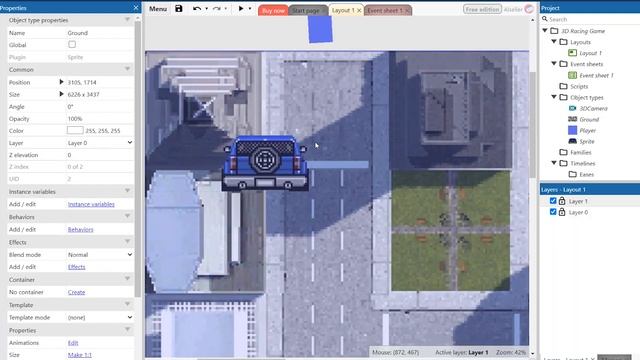Close the Layout 1 tab
This screenshot has height=360, width=640.
pos(359,11)
